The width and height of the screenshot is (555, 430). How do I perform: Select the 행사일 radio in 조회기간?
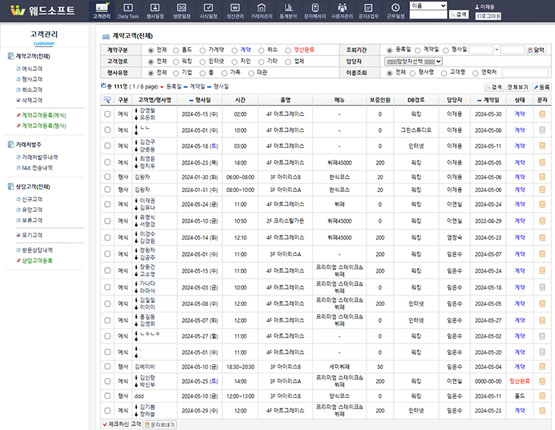coord(446,50)
